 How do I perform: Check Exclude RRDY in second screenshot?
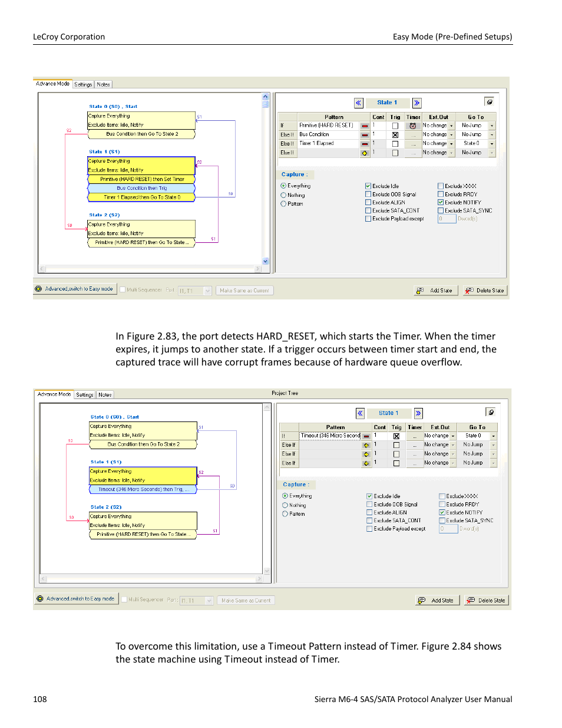pyautogui.click(x=442, y=504)
